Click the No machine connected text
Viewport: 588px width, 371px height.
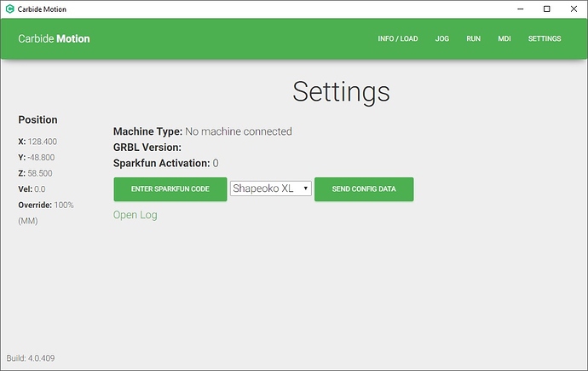click(x=239, y=131)
